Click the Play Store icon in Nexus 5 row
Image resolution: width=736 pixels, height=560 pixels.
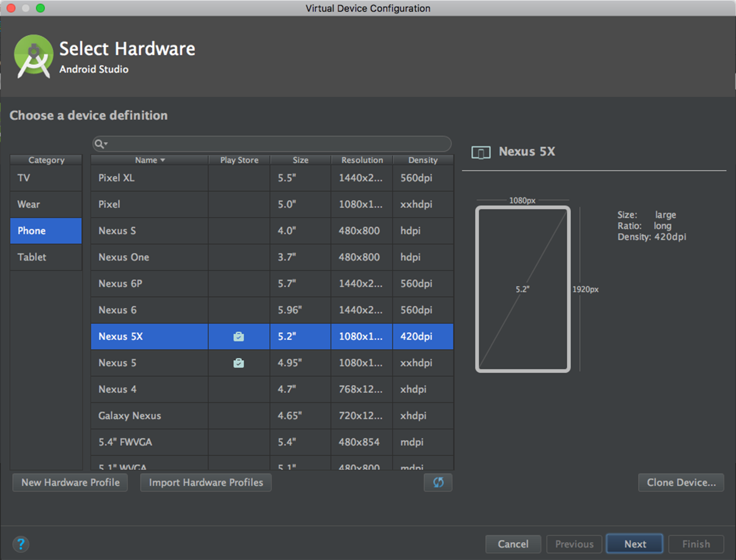239,363
